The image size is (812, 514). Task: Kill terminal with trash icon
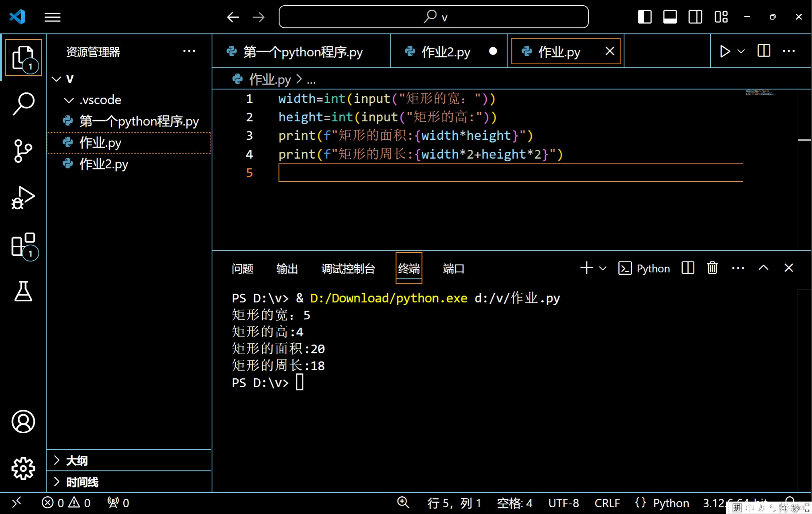(x=712, y=268)
